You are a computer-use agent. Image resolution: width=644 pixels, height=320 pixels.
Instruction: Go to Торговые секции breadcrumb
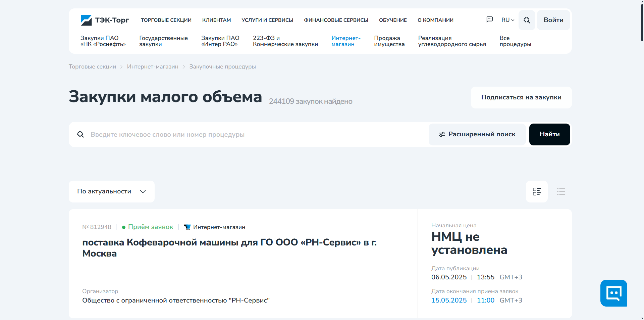pyautogui.click(x=92, y=67)
